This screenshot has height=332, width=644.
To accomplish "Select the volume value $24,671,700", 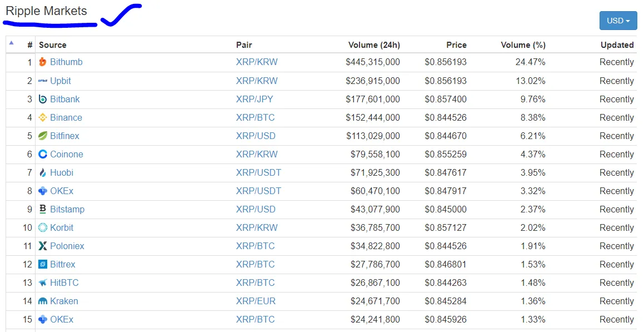I will (376, 301).
